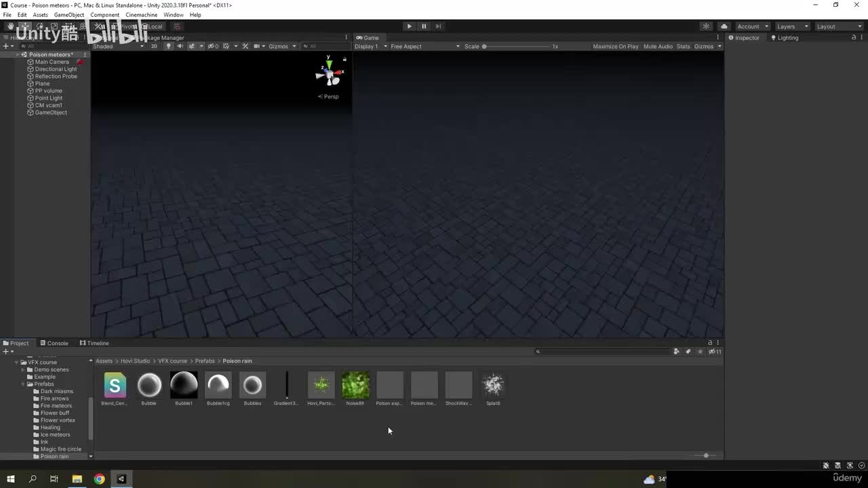Toggle Mute Audio in Game view
The width and height of the screenshot is (868, 488).
658,46
